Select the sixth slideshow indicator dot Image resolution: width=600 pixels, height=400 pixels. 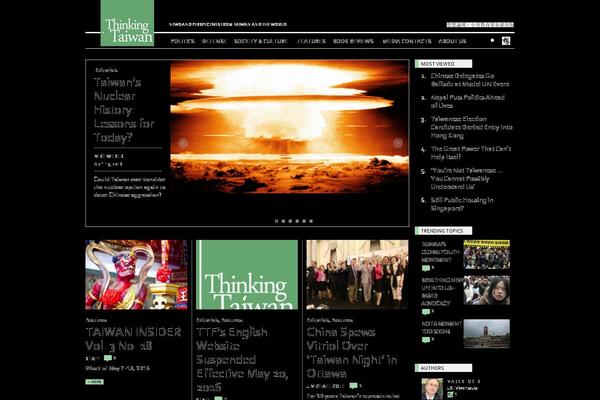311,221
